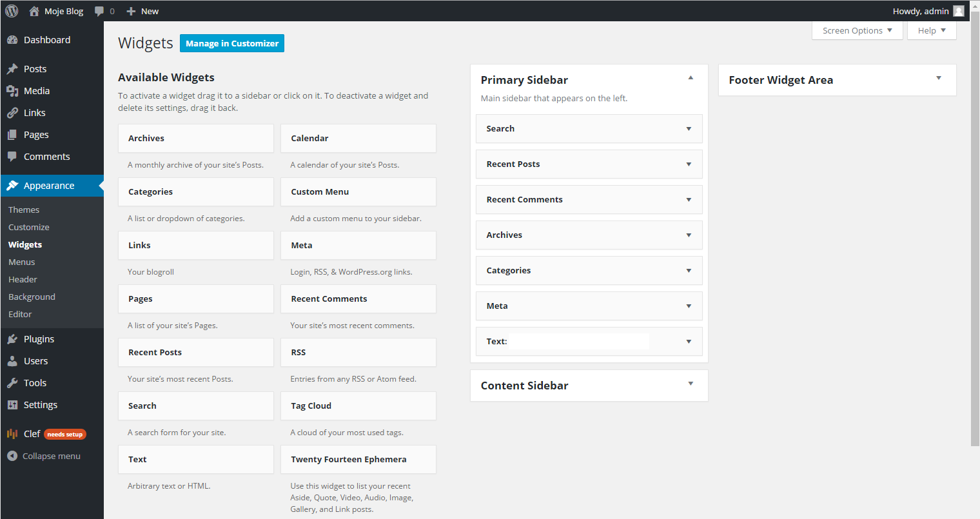Select the Search available widget
980x519 pixels.
click(x=196, y=406)
